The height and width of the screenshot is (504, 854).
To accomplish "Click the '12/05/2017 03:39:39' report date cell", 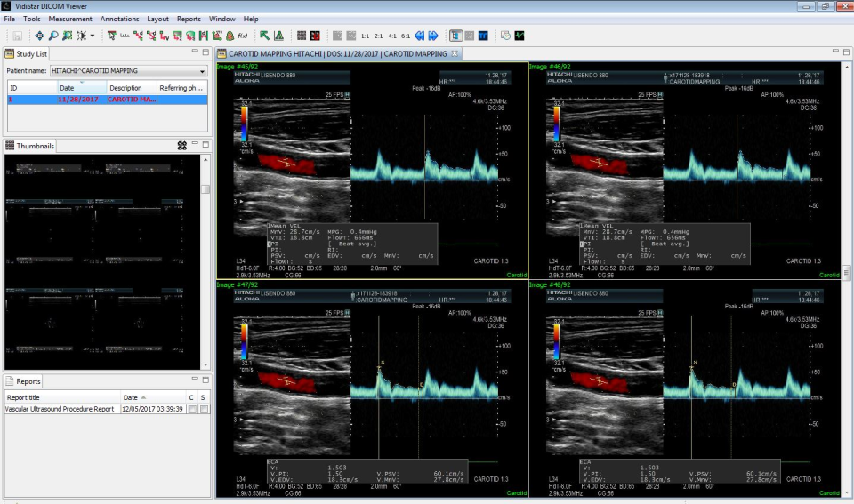I will pyautogui.click(x=153, y=409).
